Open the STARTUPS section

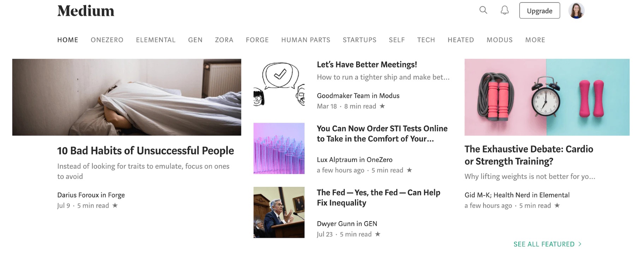(x=359, y=40)
